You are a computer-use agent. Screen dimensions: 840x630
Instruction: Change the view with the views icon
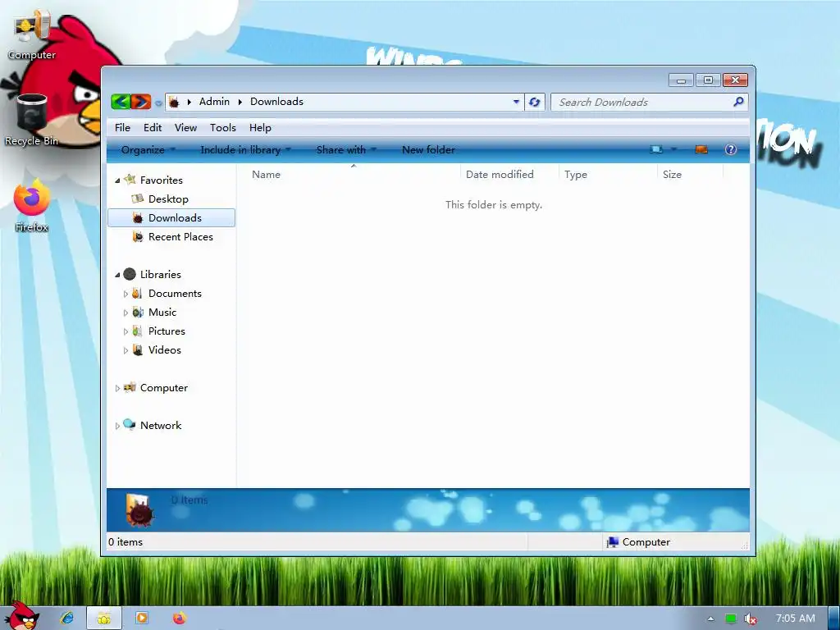[x=655, y=149]
